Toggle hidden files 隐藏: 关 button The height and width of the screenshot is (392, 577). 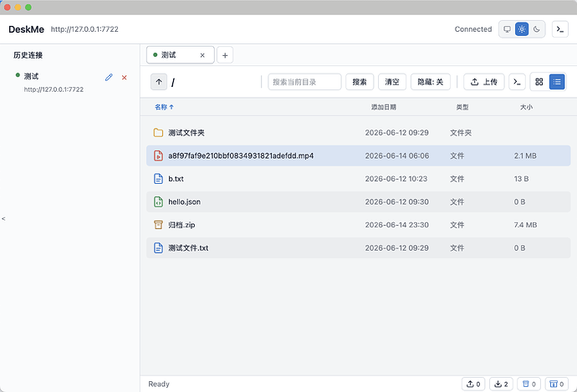pyautogui.click(x=430, y=82)
